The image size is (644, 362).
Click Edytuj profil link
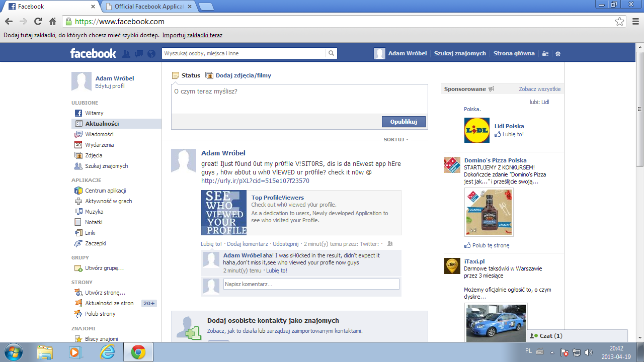point(110,86)
